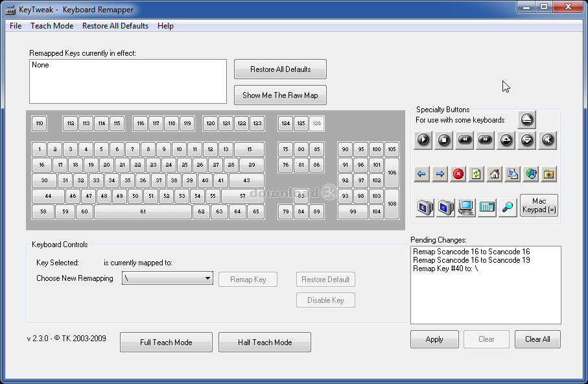Open the Teach Mode menu
Screen dimensions: 588x384
point(52,26)
